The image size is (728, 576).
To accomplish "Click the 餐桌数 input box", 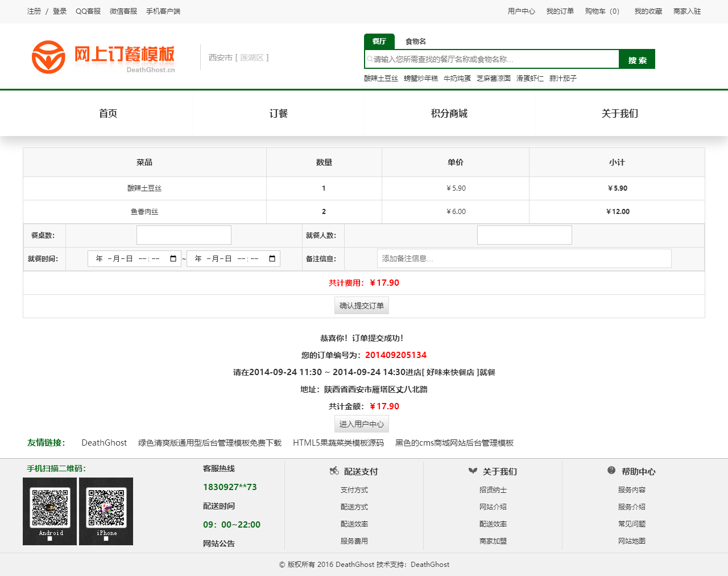I will point(184,235).
